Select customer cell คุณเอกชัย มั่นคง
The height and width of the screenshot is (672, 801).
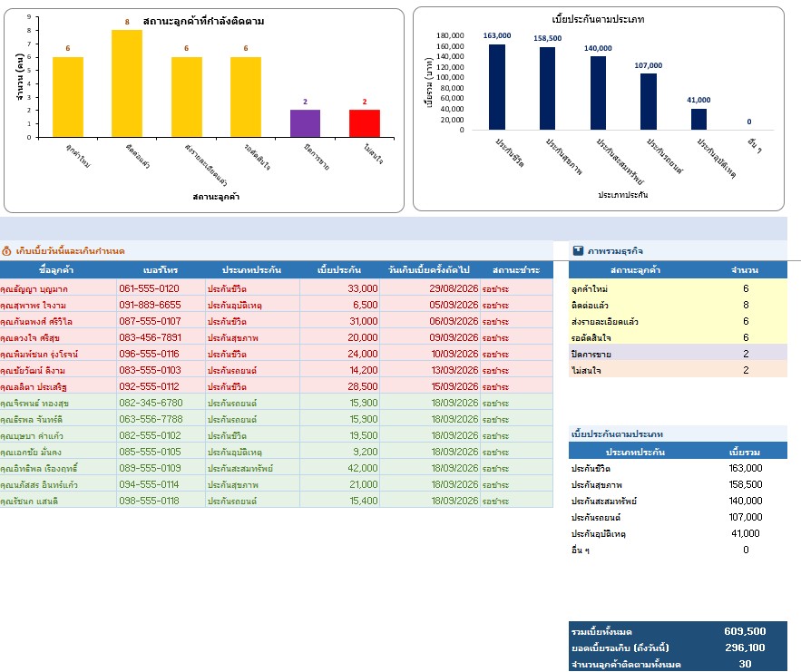coord(58,452)
